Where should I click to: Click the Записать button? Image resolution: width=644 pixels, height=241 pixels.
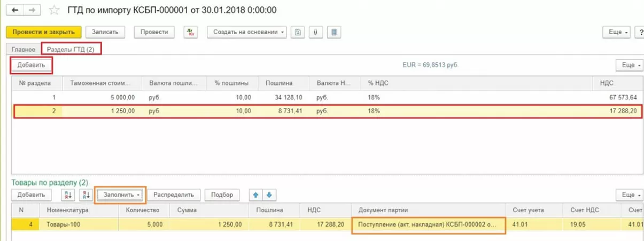105,32
